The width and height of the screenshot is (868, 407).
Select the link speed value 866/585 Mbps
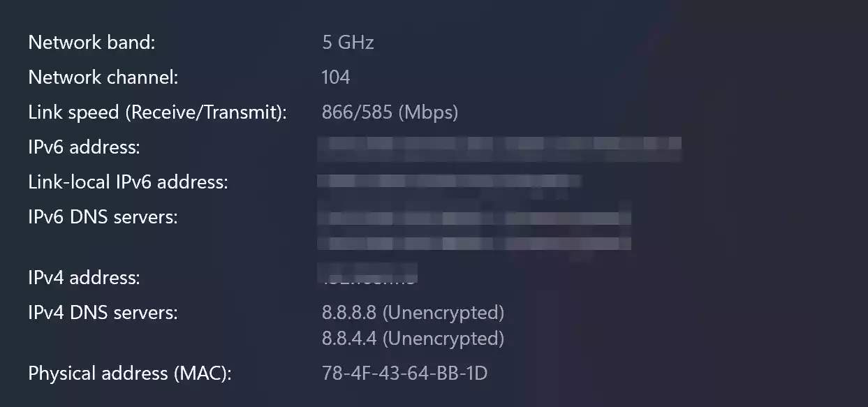coord(390,112)
